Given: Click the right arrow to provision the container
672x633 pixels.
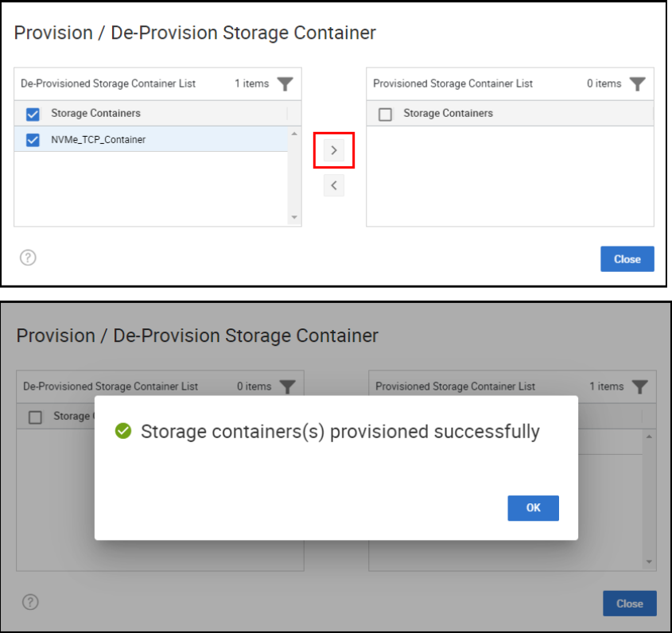Looking at the screenshot, I should (334, 150).
